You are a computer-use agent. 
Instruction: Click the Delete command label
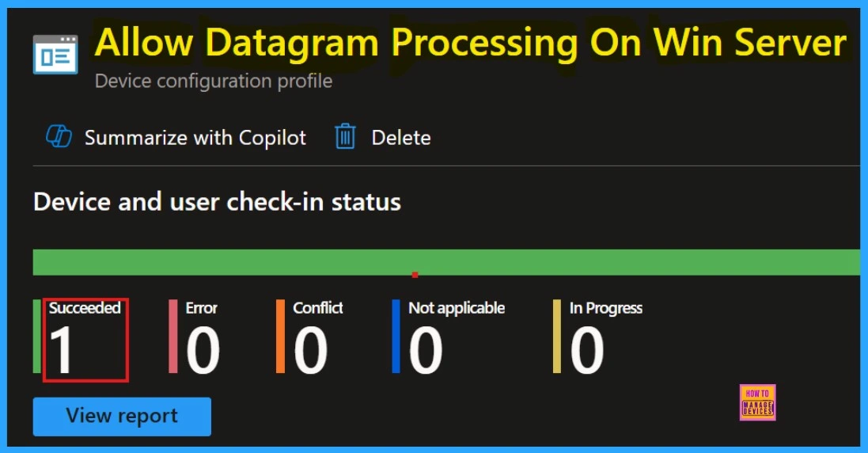coord(401,137)
